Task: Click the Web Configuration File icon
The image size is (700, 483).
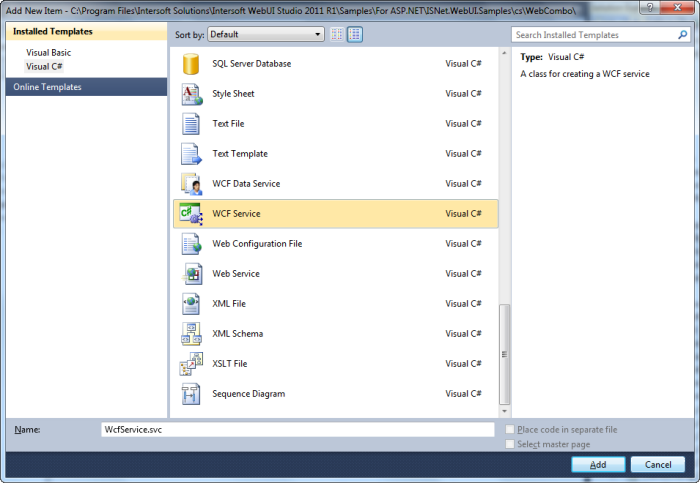Action: click(x=191, y=244)
